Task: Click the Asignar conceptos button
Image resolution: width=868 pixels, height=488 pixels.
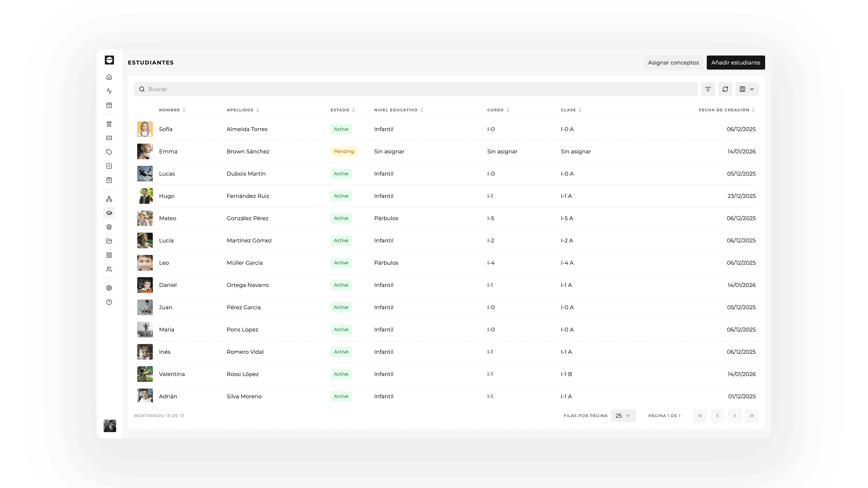Action: point(673,62)
